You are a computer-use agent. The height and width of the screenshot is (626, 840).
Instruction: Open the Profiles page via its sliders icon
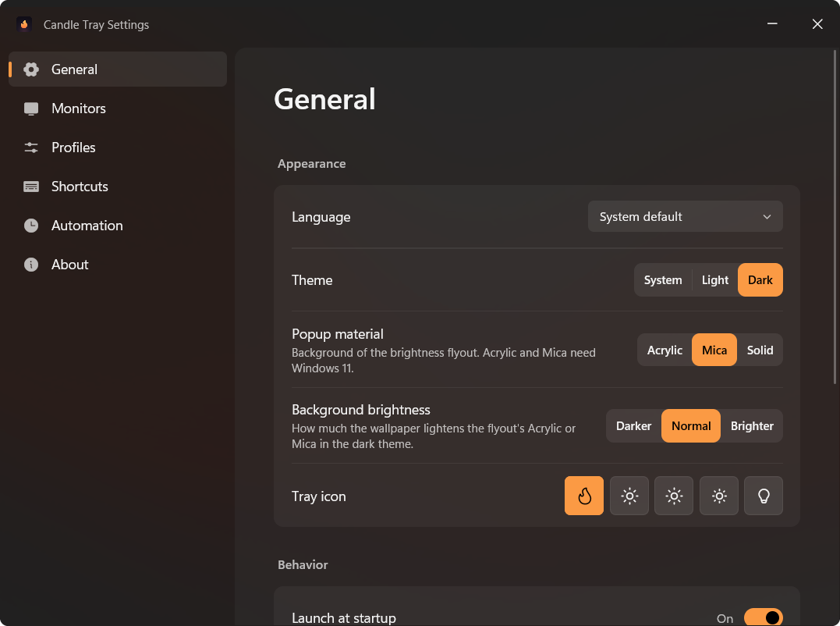click(x=31, y=148)
